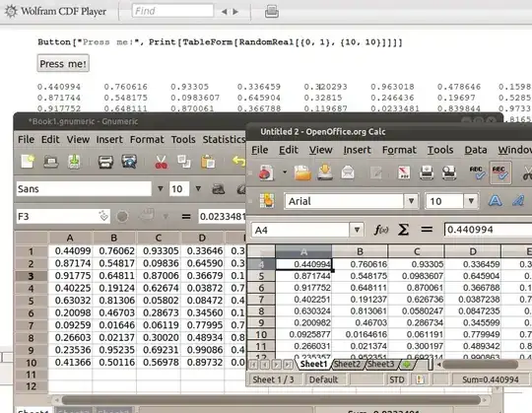Click the styles and formatting icon in Calc
The image size is (532, 413).
coord(267,201)
